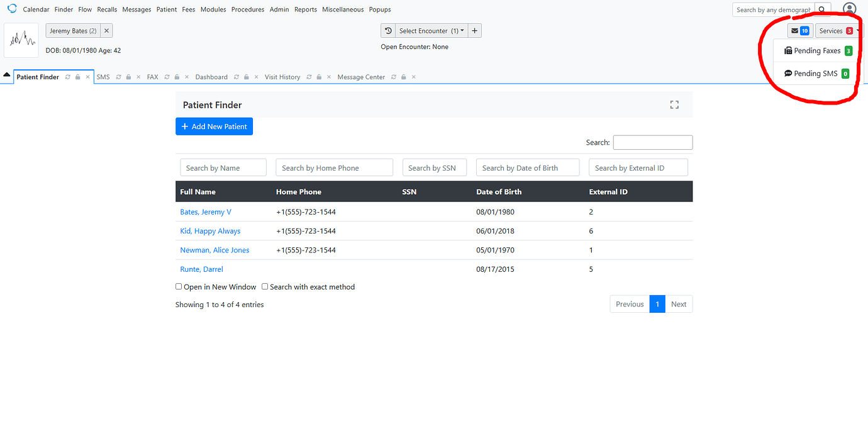The width and height of the screenshot is (868, 433).
Task: Check Search with exact method
Action: pyautogui.click(x=265, y=286)
